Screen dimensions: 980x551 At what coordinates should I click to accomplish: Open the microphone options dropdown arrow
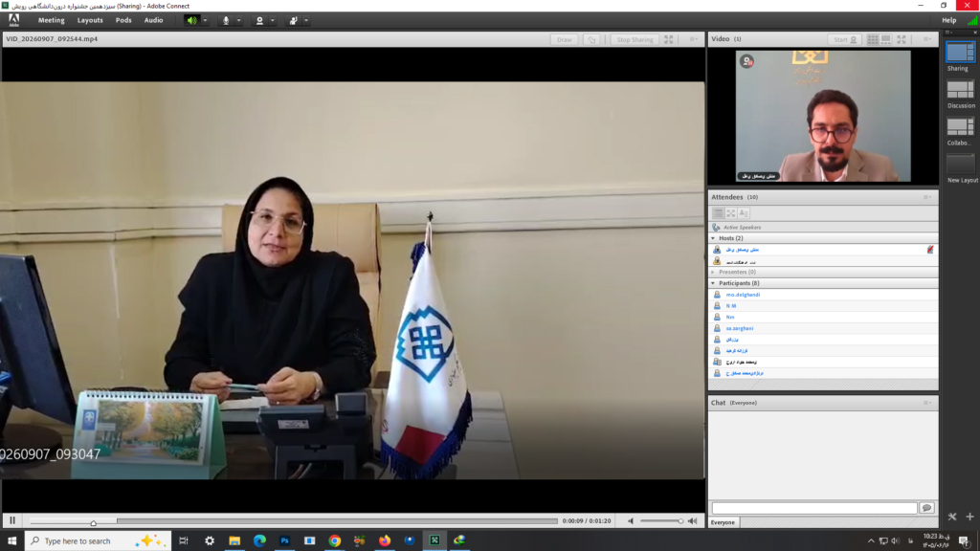(238, 21)
